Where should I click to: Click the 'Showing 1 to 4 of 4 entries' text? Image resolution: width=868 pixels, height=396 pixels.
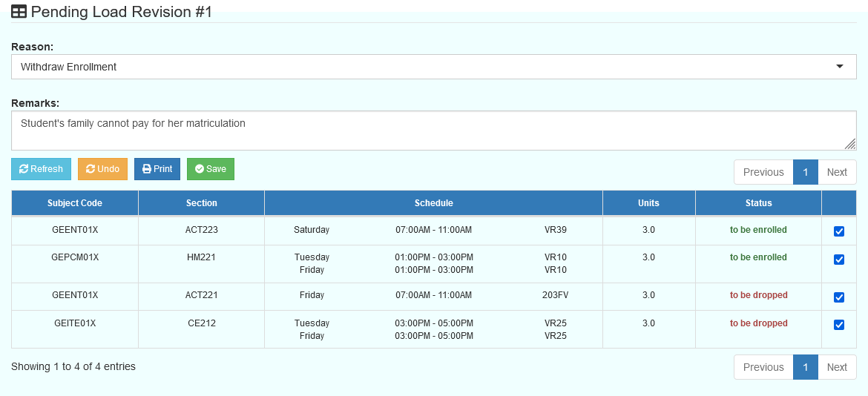pos(73,366)
